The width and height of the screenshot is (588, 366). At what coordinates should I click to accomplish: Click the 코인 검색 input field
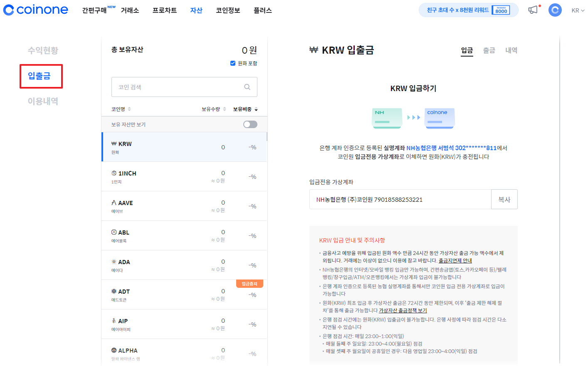184,87
